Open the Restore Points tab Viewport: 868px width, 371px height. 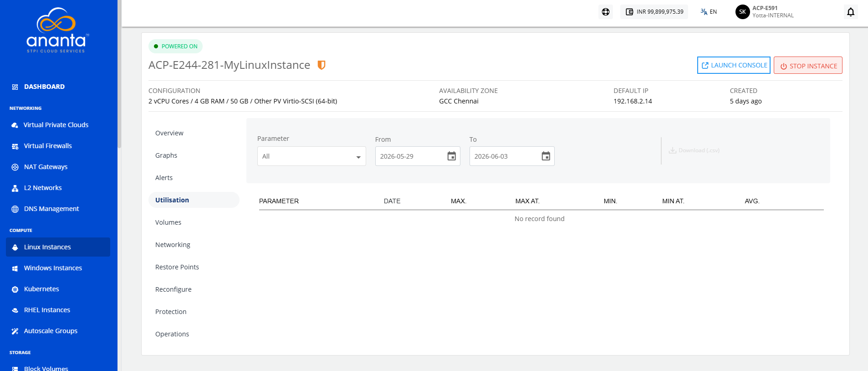pyautogui.click(x=177, y=267)
